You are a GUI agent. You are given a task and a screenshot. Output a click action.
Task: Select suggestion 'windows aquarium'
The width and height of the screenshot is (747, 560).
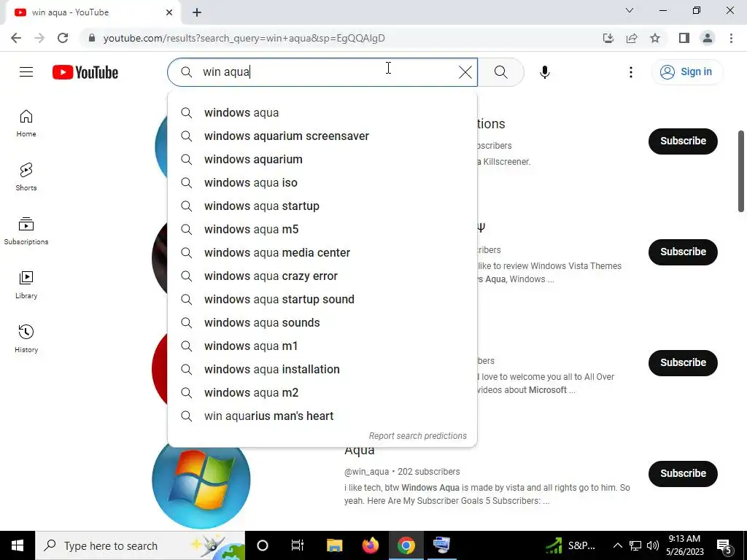(322, 160)
